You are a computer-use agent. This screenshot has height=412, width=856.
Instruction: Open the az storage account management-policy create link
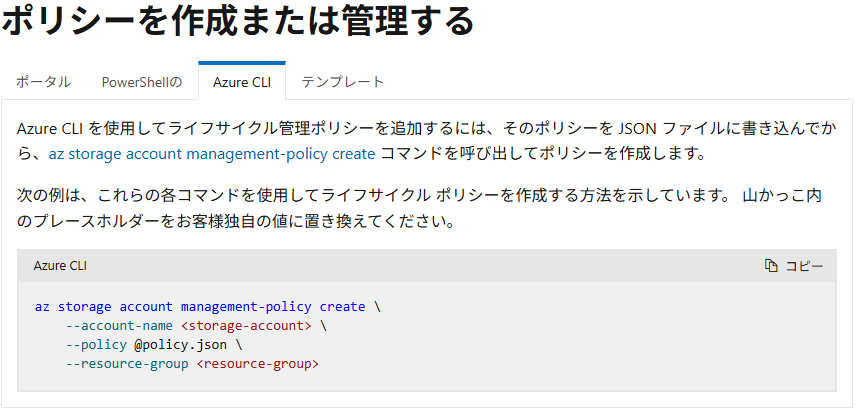[x=212, y=154]
